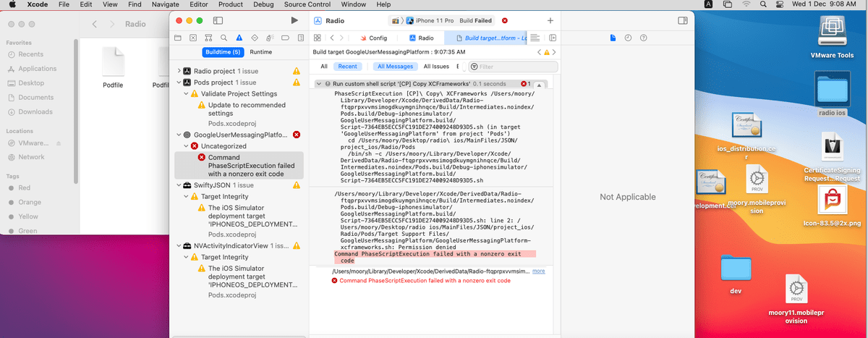868x338 pixels.
Task: Run the project with the play button
Action: 294,21
